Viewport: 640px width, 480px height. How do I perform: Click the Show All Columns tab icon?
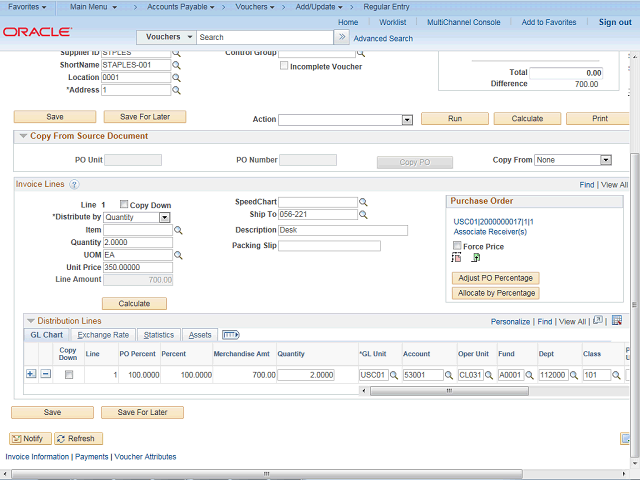[x=230, y=335]
